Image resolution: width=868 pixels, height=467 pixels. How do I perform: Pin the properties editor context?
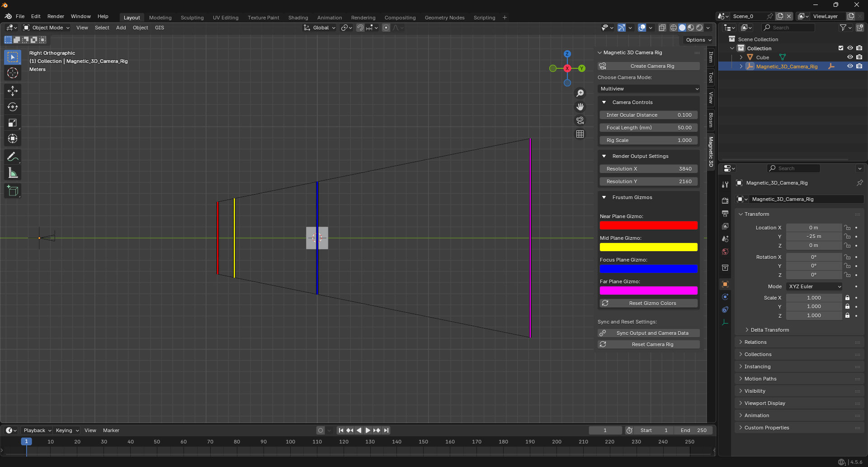[859, 183]
